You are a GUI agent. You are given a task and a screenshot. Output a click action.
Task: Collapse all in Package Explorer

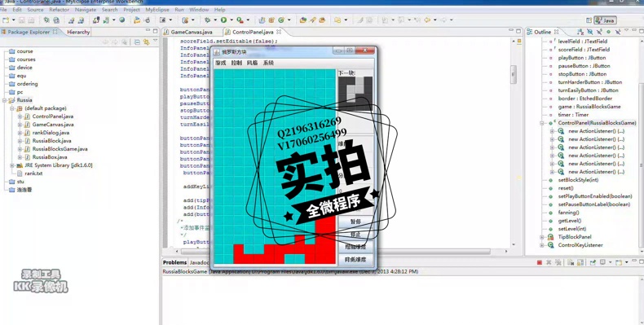click(x=137, y=42)
